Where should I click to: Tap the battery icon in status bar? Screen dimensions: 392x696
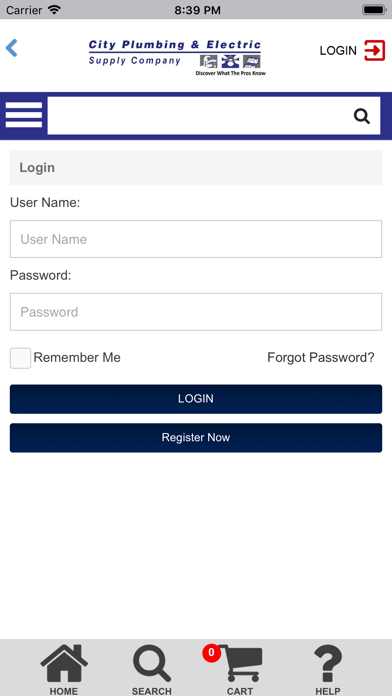point(374,10)
